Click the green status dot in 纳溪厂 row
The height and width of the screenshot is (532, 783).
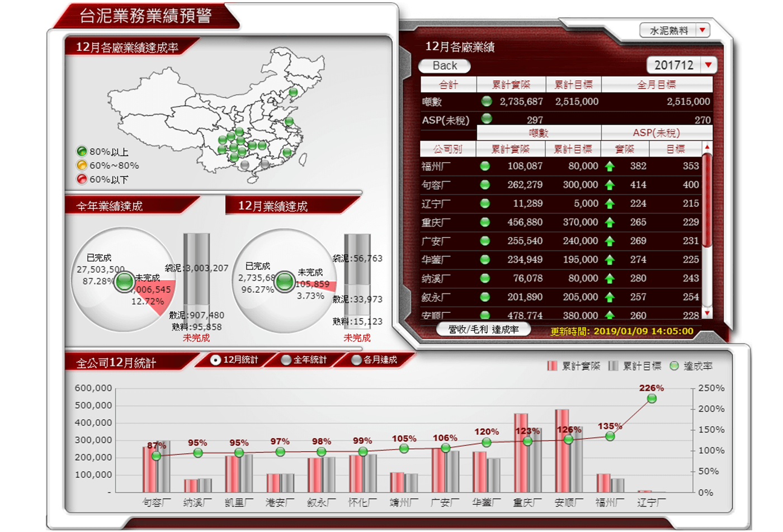click(485, 278)
